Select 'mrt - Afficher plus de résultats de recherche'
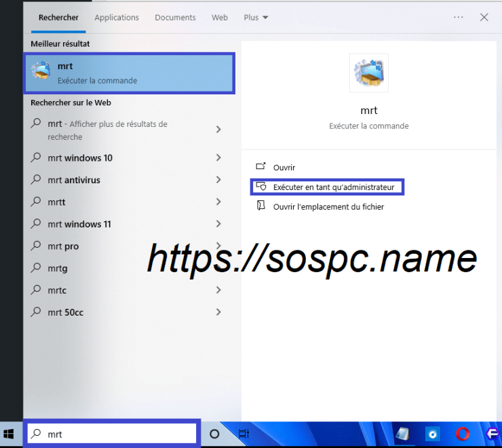The width and height of the screenshot is (502, 448). click(x=108, y=130)
